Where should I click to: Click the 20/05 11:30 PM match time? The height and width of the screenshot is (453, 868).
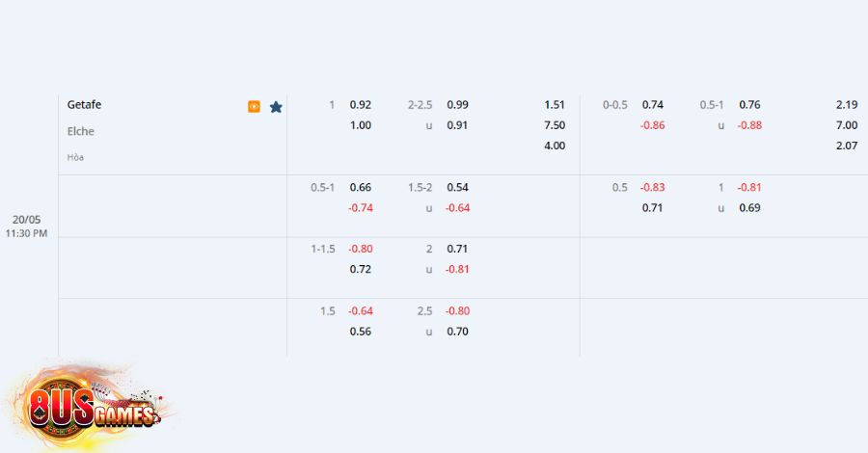click(x=27, y=226)
